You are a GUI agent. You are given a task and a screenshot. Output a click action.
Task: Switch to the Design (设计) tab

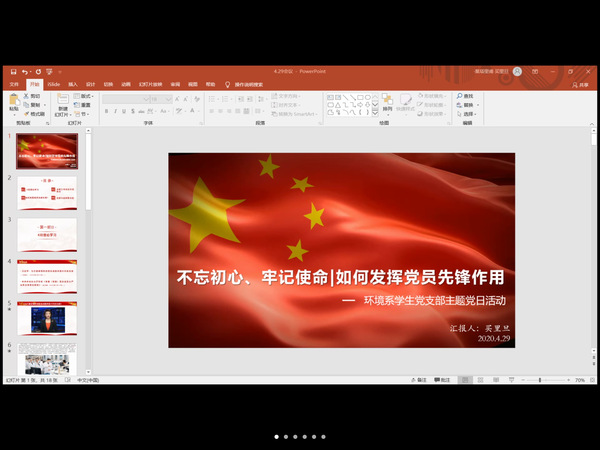(x=91, y=85)
